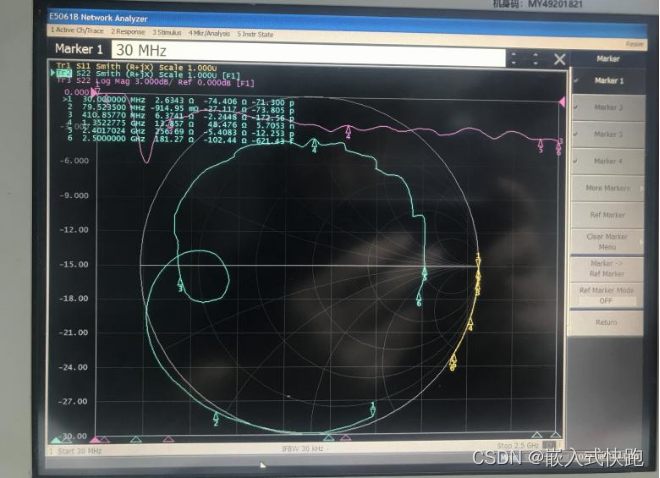Click the Return softkey
Image resolution: width=660 pixels, height=478 pixels.
(607, 323)
